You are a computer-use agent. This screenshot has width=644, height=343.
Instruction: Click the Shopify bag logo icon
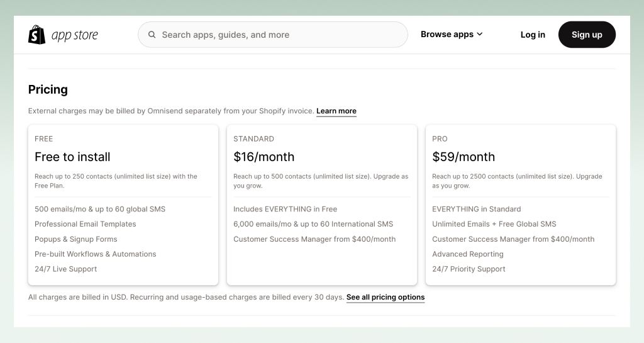36,35
